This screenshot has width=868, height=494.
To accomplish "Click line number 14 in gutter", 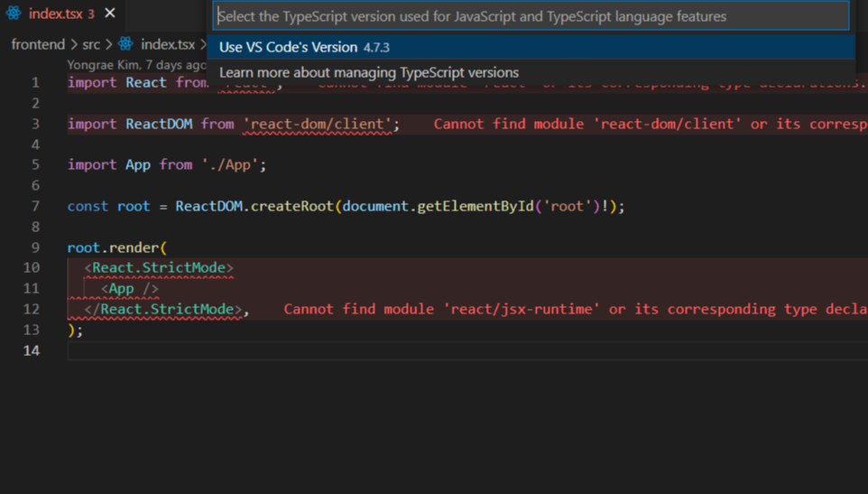I will pyautogui.click(x=32, y=350).
